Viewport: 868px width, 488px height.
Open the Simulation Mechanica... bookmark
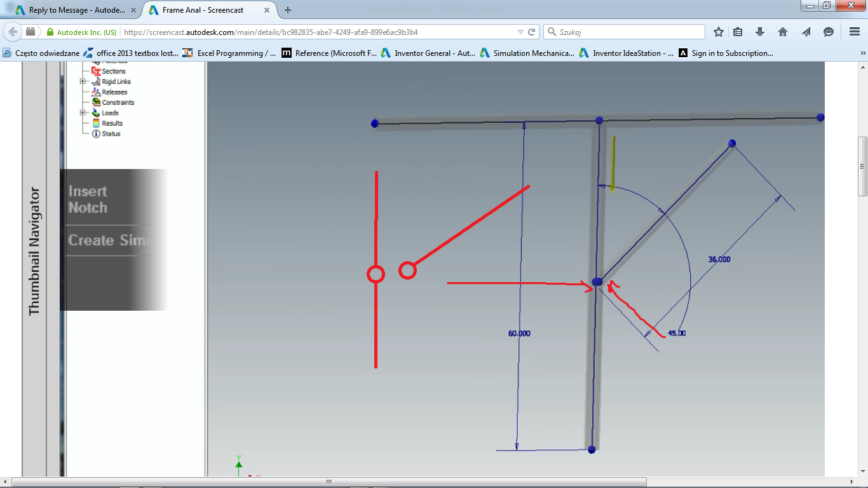click(527, 53)
